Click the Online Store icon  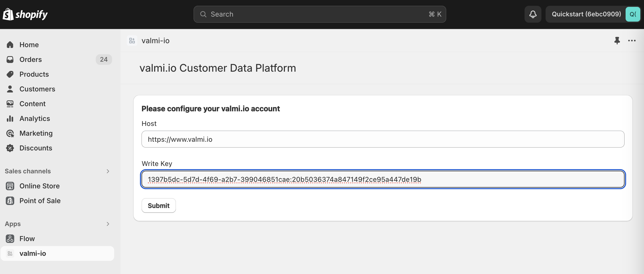click(10, 186)
